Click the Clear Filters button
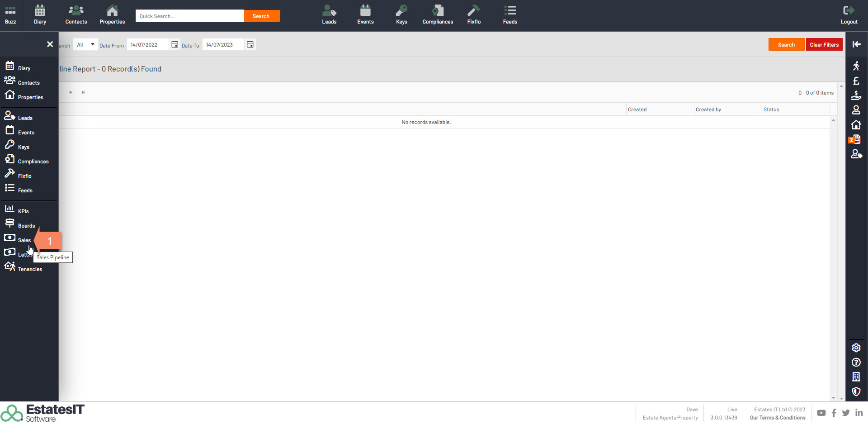 pyautogui.click(x=824, y=45)
